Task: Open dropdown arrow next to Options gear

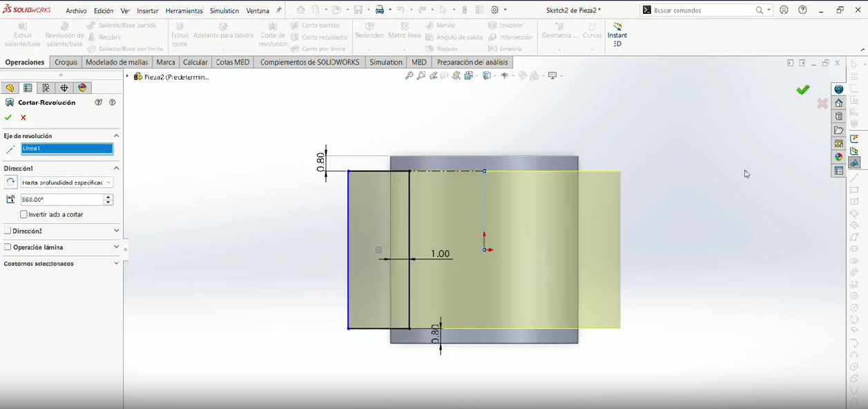Action: point(505,10)
